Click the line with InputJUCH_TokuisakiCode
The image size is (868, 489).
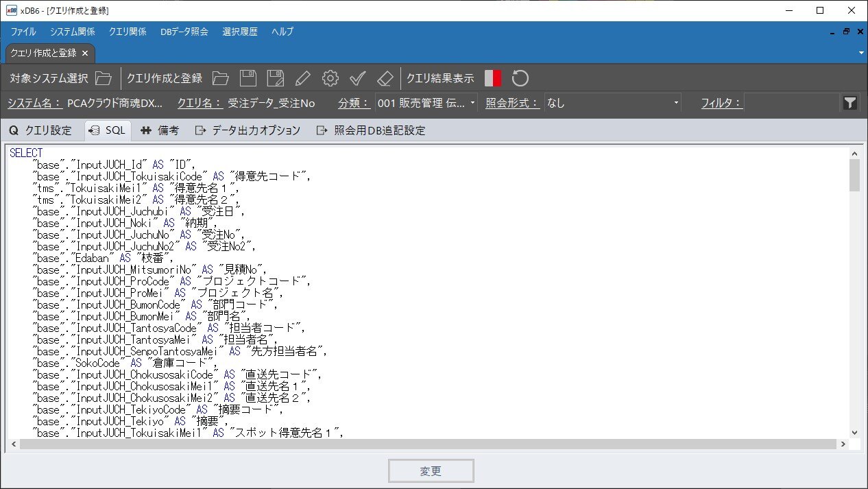171,176
